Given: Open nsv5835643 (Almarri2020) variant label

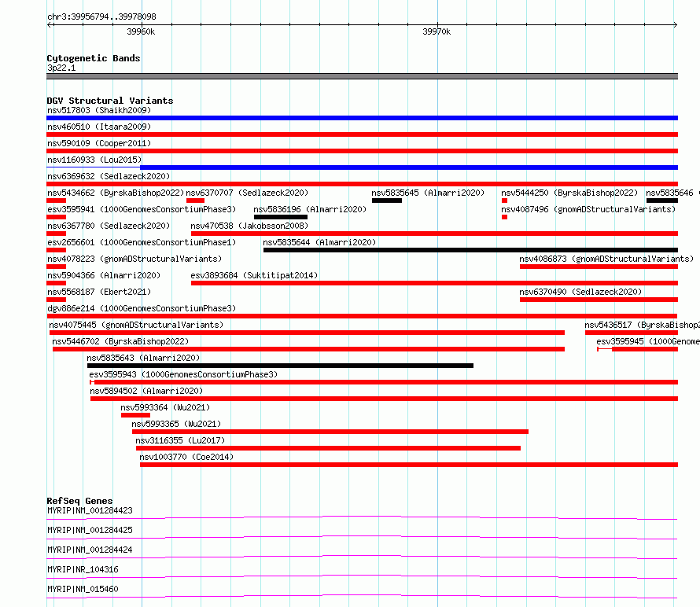Looking at the screenshot, I should click(143, 358).
